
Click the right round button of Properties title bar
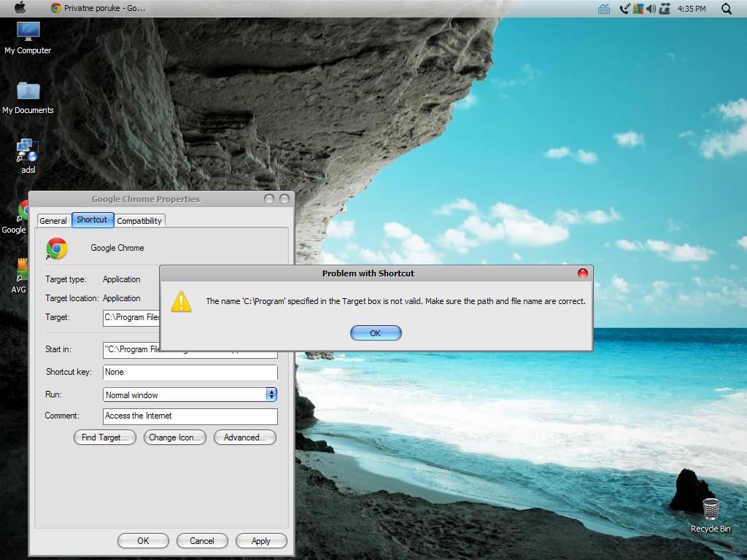tap(285, 199)
